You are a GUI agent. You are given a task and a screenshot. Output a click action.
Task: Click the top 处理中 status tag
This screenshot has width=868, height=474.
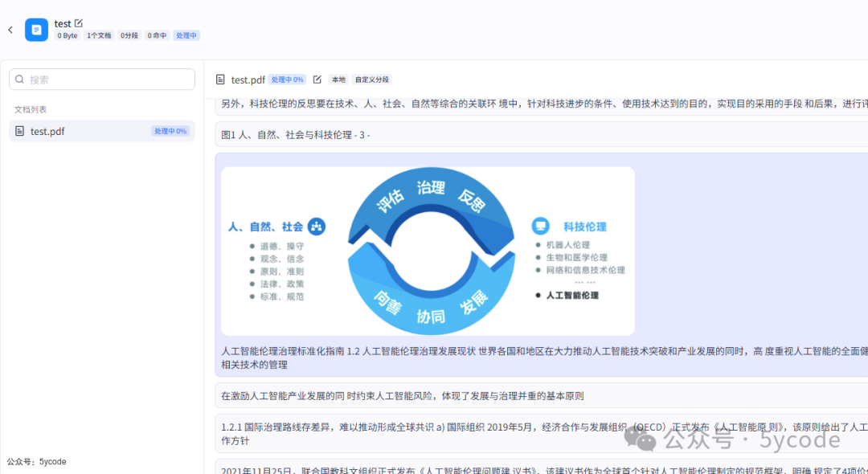186,35
